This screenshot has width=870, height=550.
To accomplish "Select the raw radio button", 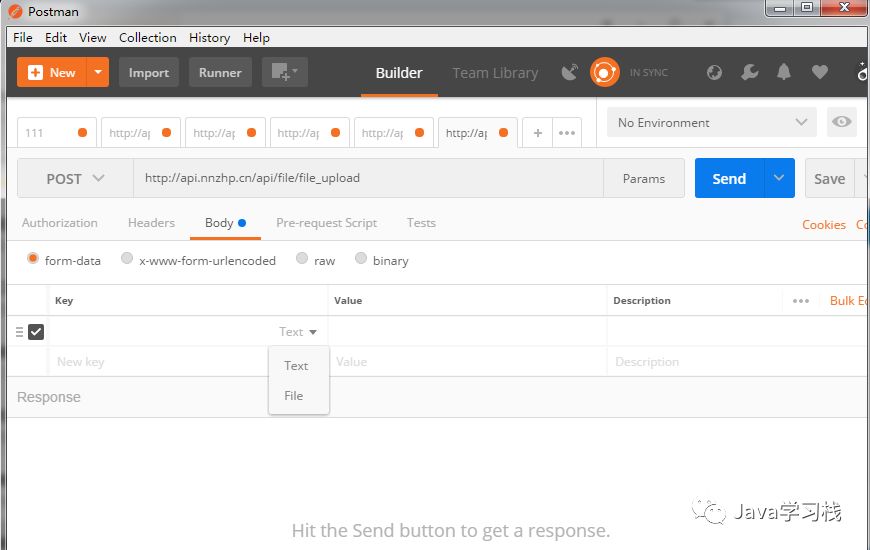I will 302,259.
